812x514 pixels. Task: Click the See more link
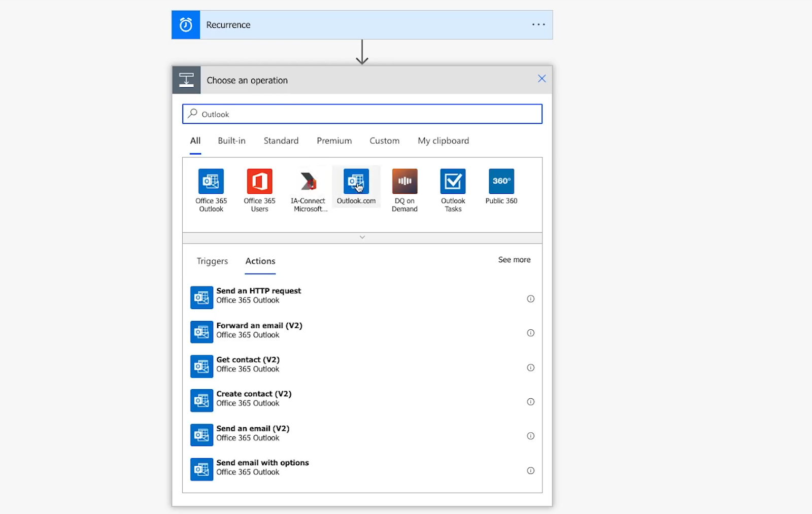514,259
